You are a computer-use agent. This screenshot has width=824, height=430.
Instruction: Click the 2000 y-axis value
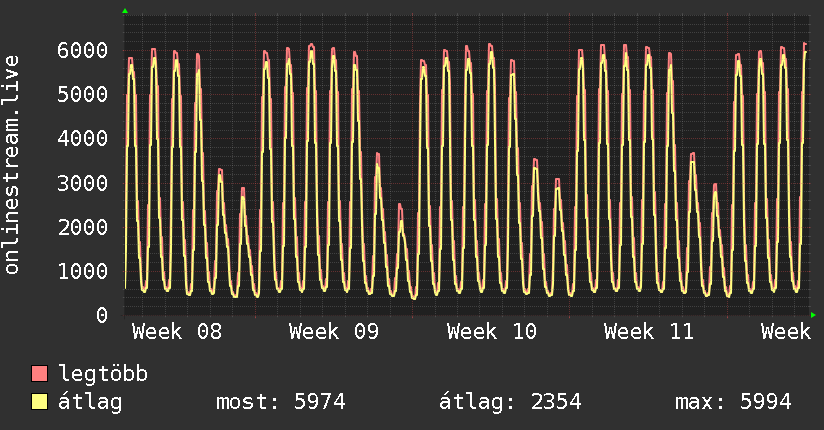click(x=83, y=227)
